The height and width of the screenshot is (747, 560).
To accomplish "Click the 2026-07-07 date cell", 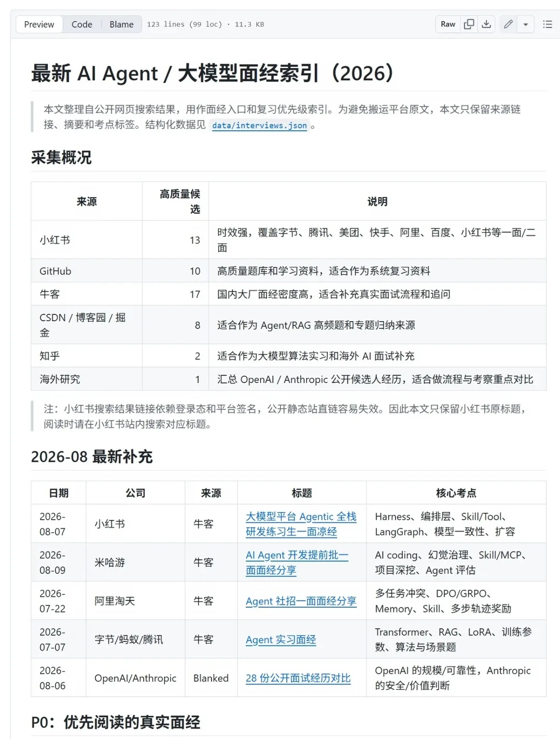I will [59, 639].
